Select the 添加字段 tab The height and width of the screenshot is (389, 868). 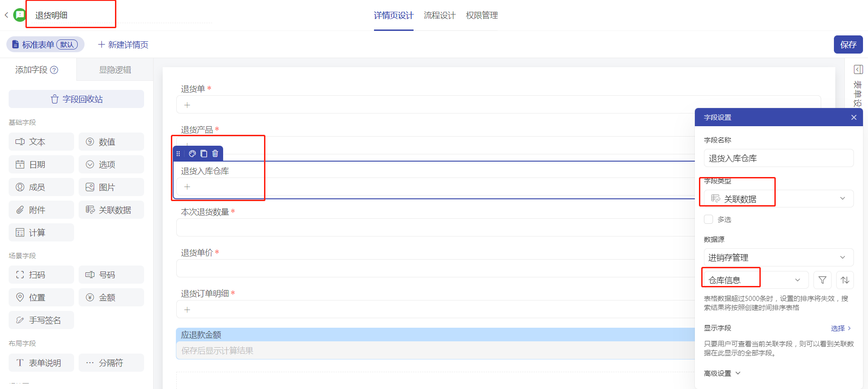pos(38,69)
